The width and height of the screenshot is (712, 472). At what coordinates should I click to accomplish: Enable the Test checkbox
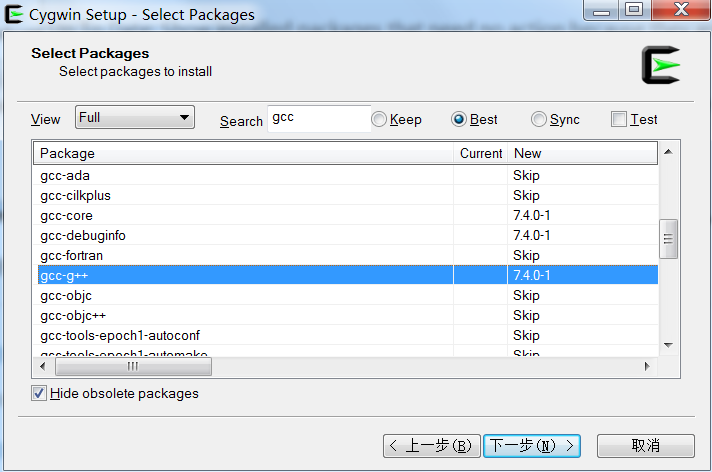tap(618, 119)
